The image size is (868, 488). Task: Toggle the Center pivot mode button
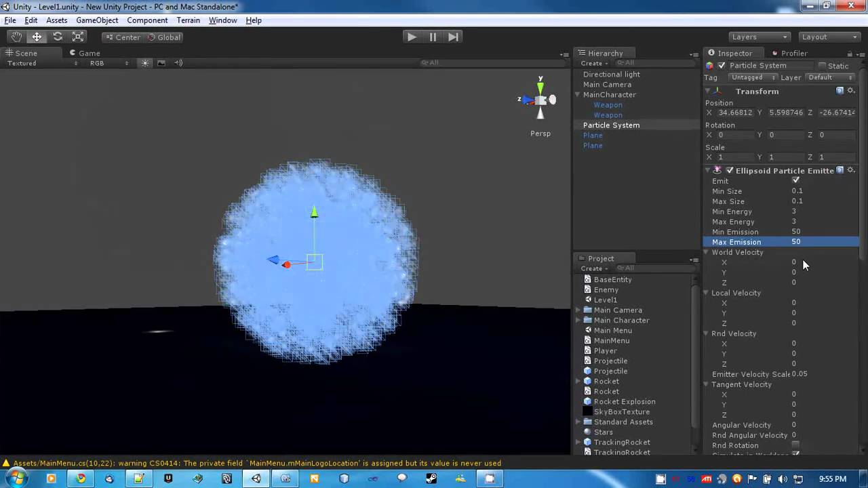[122, 37]
